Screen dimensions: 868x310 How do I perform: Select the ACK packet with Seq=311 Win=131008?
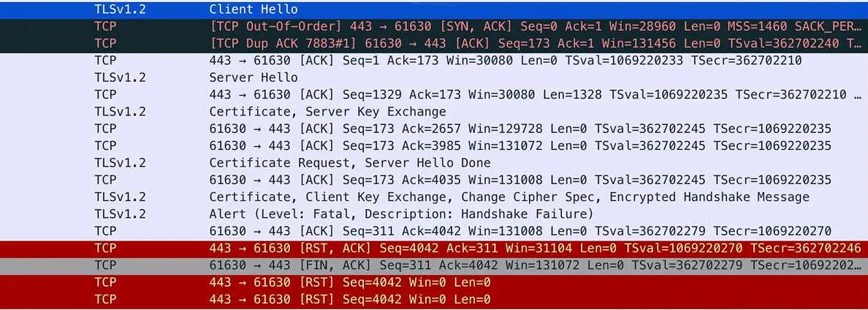pyautogui.click(x=434, y=231)
